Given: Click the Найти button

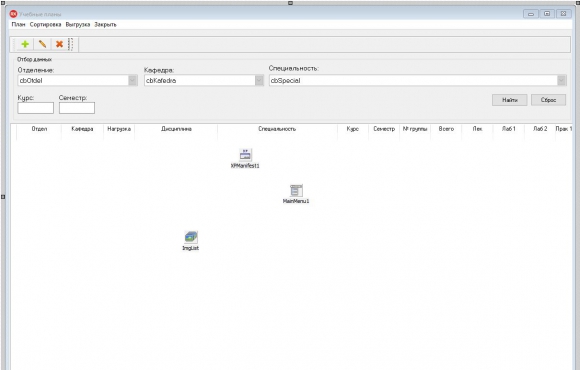Looking at the screenshot, I should tap(509, 100).
